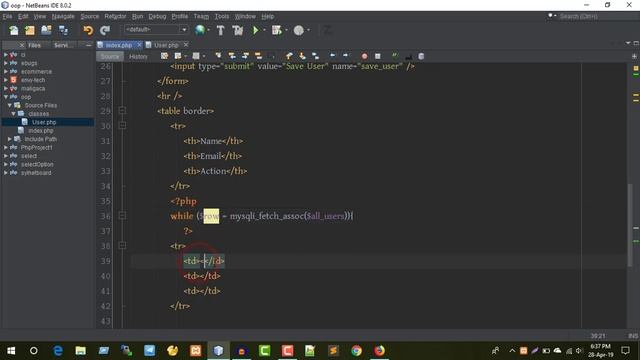Click the Comment toolbar icon in editor
Image resolution: width=640 pixels, height=360 pixels.
click(395, 56)
